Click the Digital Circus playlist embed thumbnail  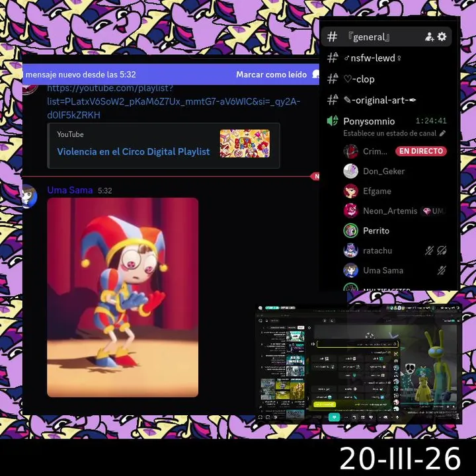click(x=245, y=143)
